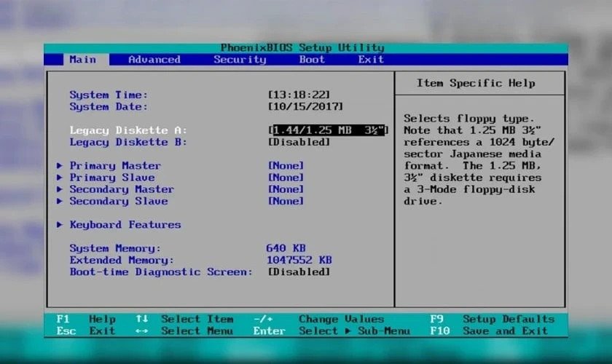Click the PhoenixBIOS Setup Utility title
This screenshot has width=612, height=364.
point(302,47)
